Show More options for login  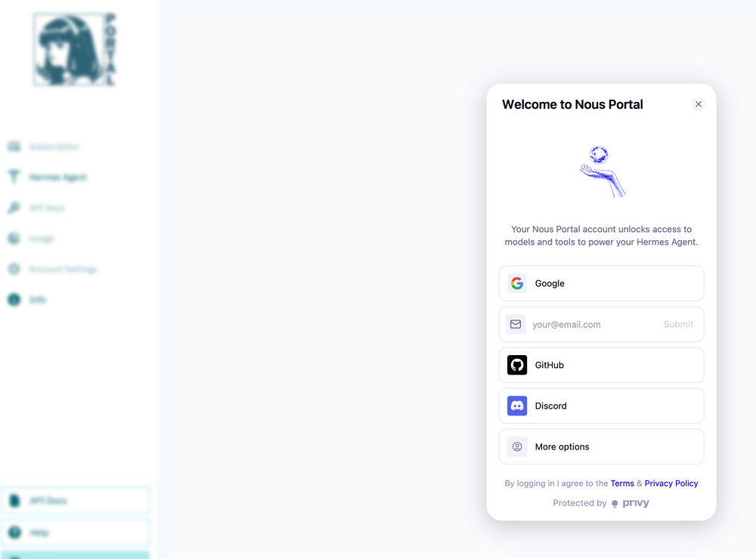point(601,446)
